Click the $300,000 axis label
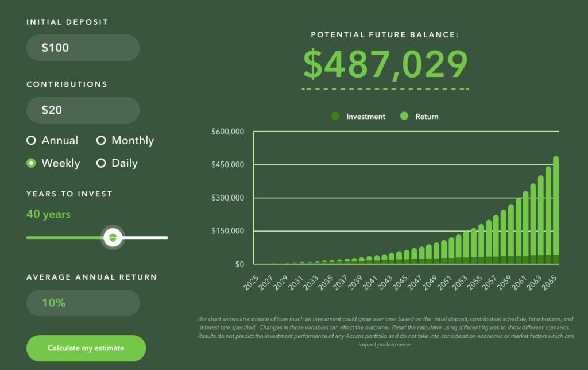 (228, 198)
